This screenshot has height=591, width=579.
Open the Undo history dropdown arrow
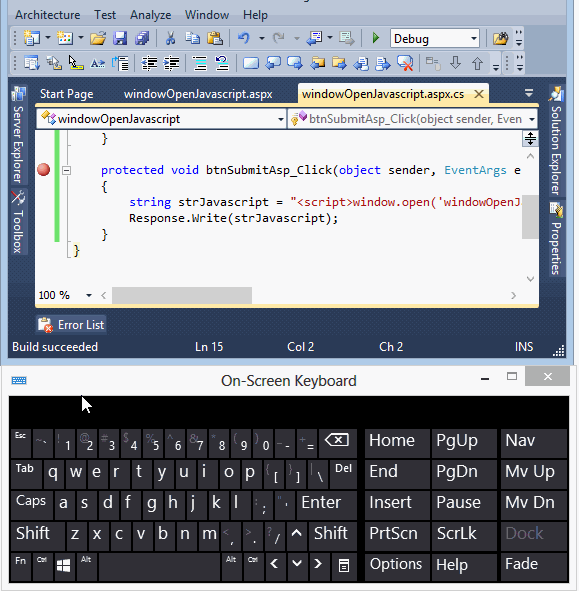point(262,38)
